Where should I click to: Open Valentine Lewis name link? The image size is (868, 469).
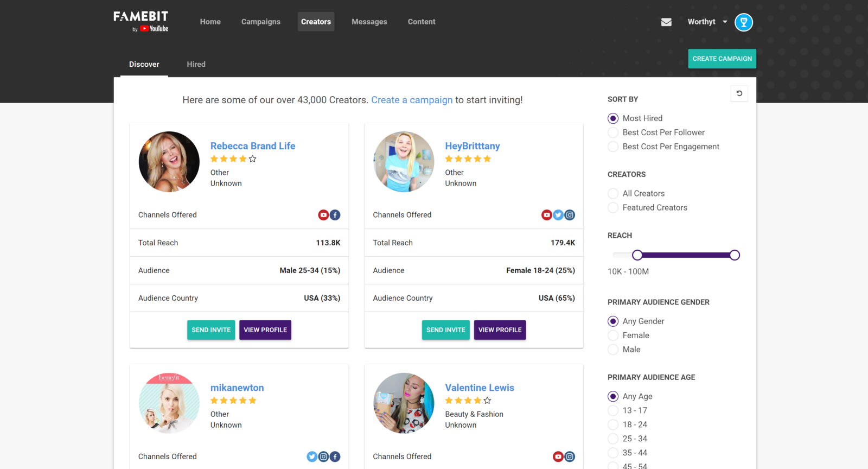click(x=480, y=388)
